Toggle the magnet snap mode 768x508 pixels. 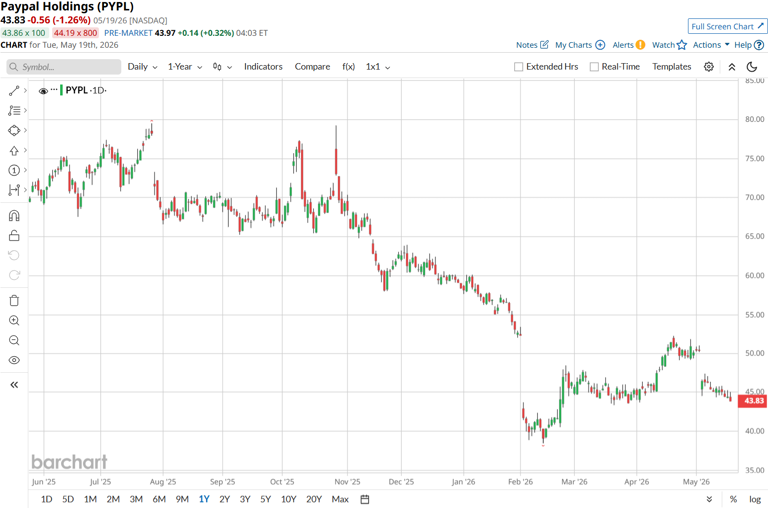pyautogui.click(x=14, y=216)
